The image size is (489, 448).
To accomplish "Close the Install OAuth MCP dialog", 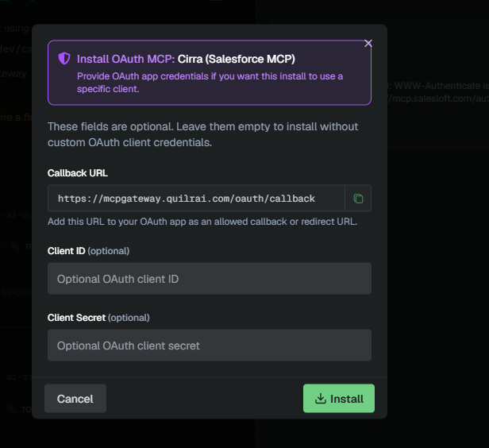I will (x=368, y=44).
